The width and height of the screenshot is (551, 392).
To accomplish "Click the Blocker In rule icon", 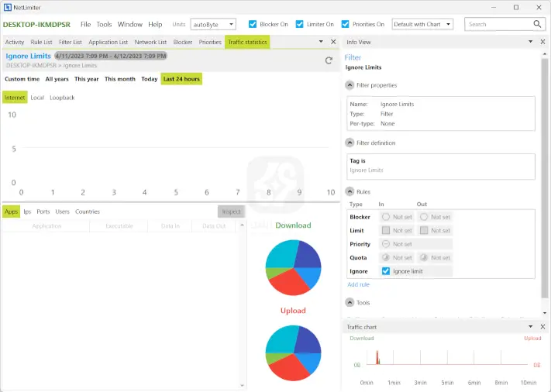I will point(386,217).
